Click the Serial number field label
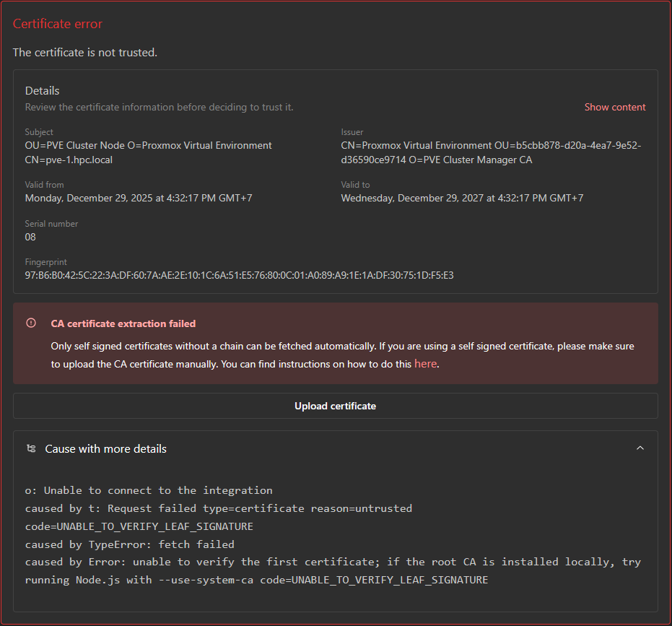 [x=51, y=224]
